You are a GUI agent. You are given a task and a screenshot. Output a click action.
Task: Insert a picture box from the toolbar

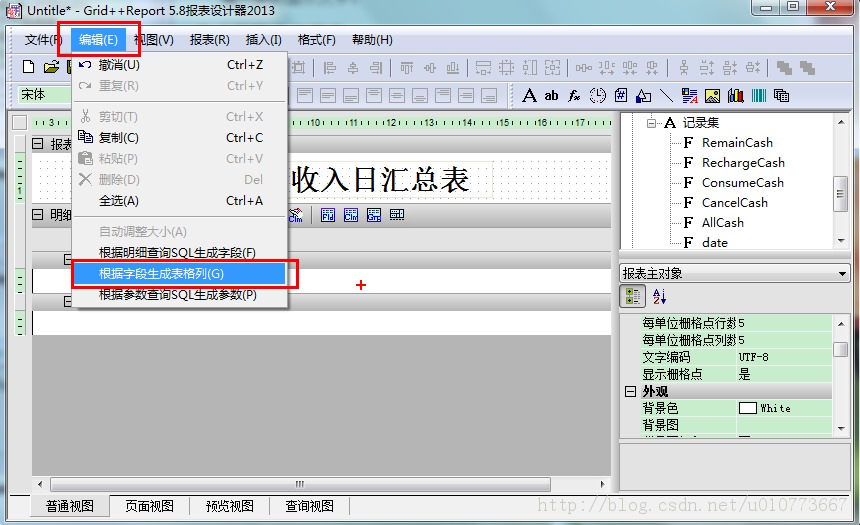[x=712, y=96]
